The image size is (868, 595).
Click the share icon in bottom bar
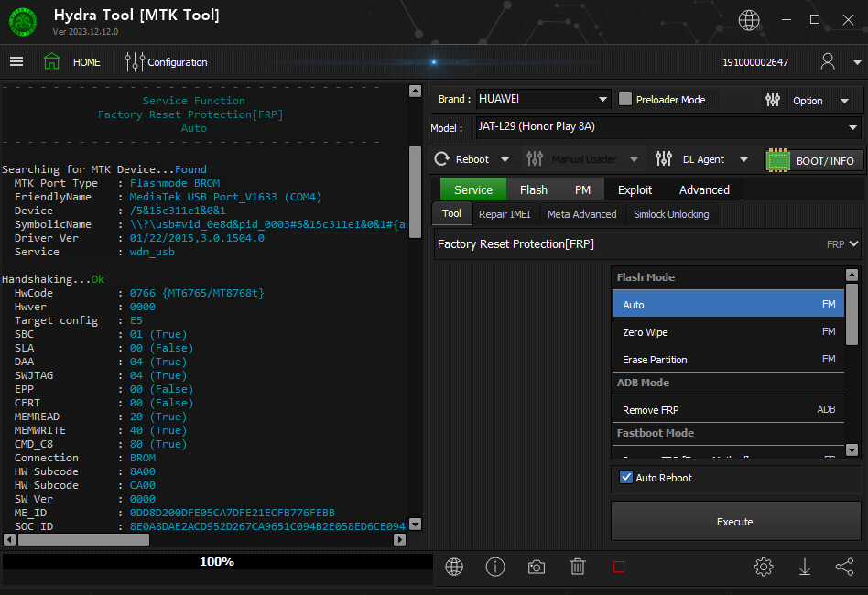pos(845,567)
